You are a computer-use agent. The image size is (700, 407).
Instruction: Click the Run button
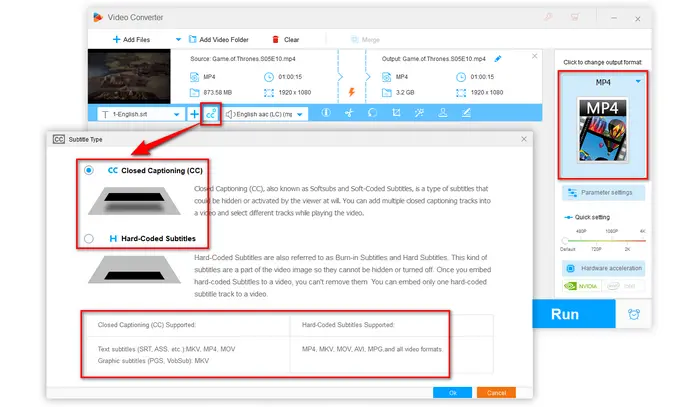[x=574, y=314]
